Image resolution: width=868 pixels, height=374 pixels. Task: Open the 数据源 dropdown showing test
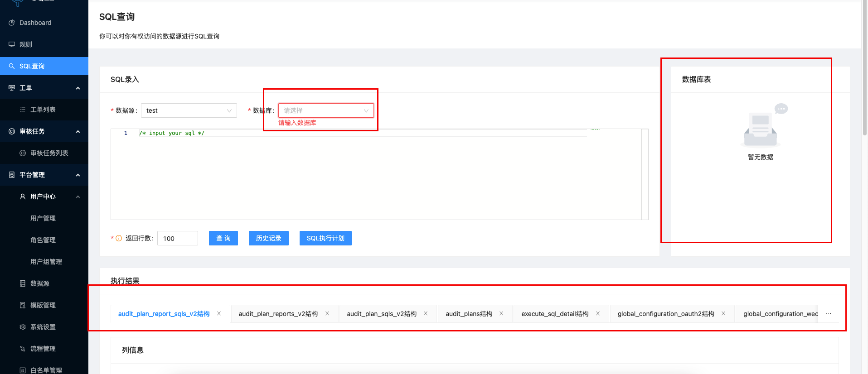tap(189, 110)
